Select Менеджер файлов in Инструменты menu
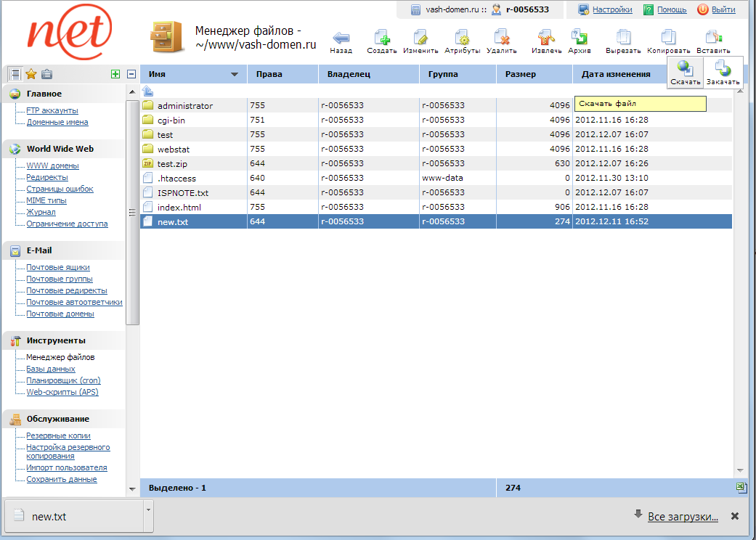This screenshot has width=756, height=540. point(60,357)
